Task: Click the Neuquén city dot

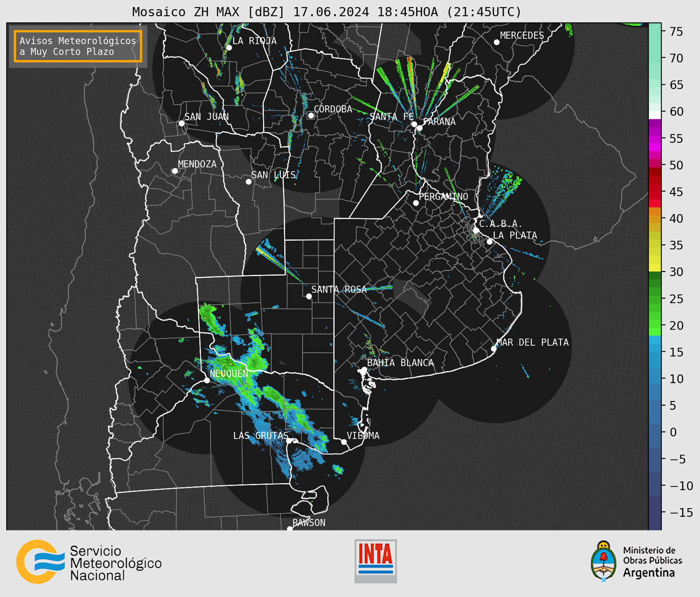Action: pos(207,380)
